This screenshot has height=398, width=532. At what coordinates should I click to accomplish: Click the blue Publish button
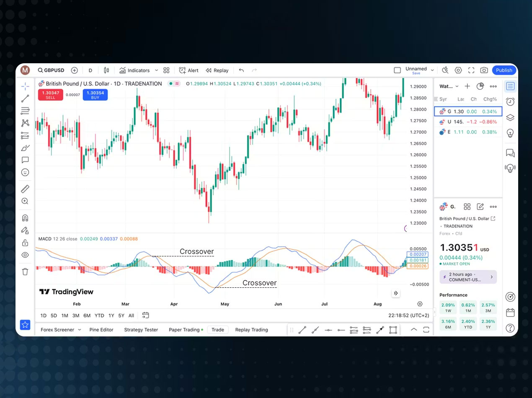(x=504, y=70)
